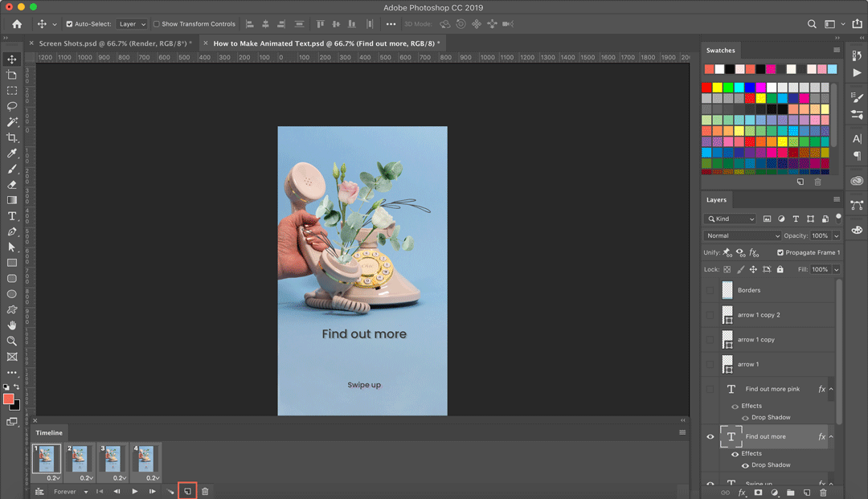Select the Magic Wand tool
The image size is (868, 499).
pyautogui.click(x=11, y=121)
